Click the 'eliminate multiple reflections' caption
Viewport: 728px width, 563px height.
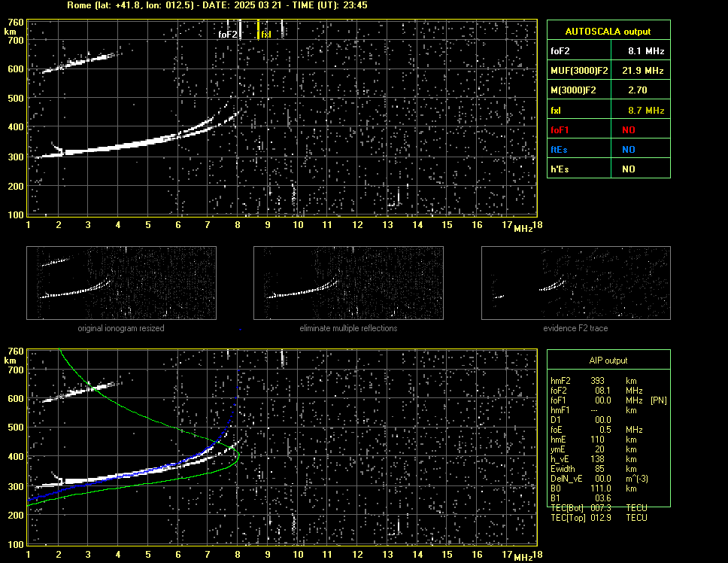(x=348, y=328)
